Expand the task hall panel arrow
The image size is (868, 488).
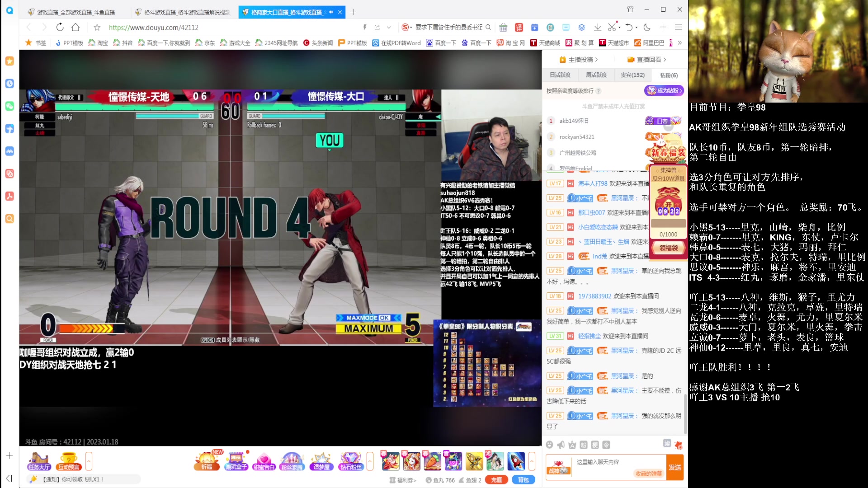89,461
